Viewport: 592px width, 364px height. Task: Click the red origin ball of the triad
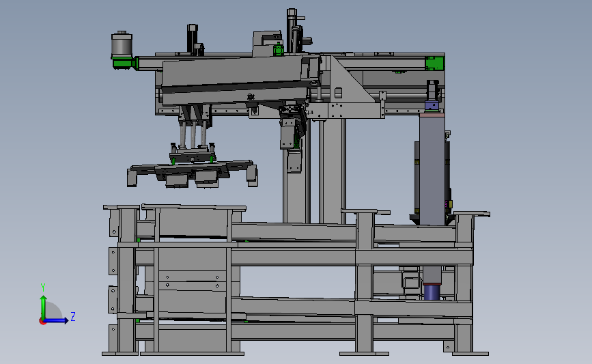[42, 322]
